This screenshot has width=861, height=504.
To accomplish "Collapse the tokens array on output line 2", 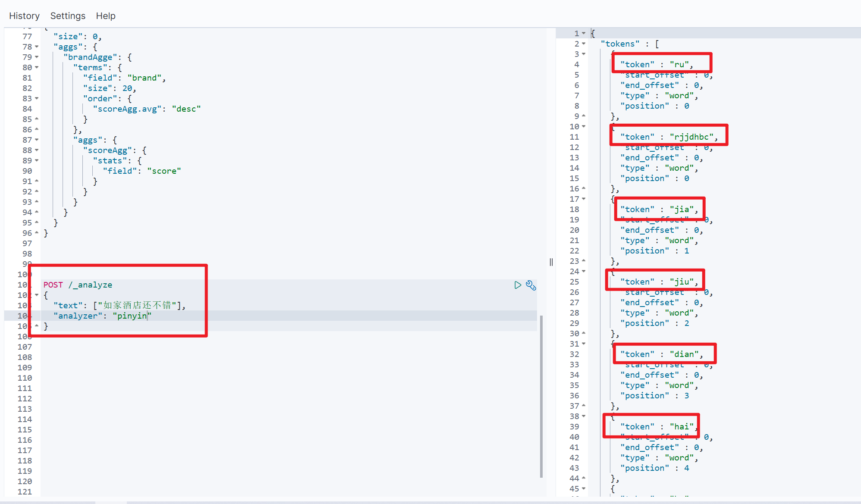I will 584,44.
